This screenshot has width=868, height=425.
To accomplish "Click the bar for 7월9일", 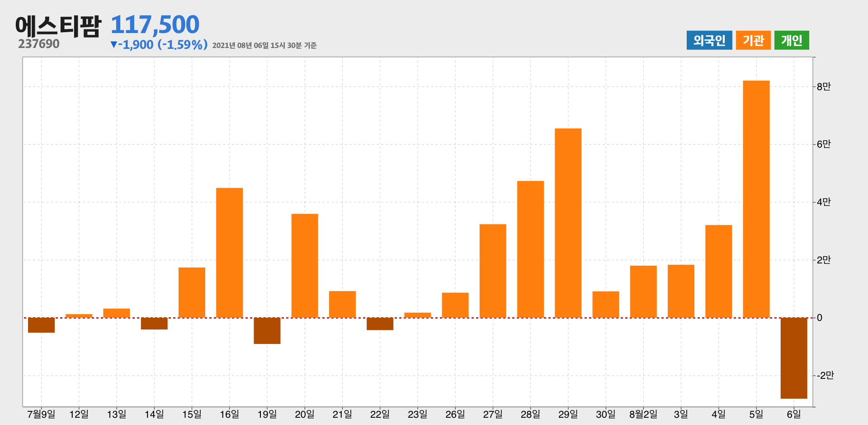I will tap(41, 325).
